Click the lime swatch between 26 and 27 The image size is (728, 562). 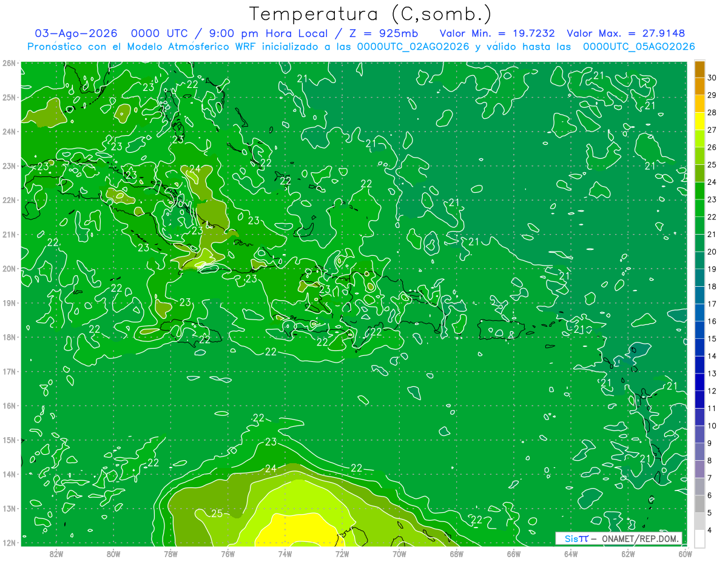pos(699,139)
